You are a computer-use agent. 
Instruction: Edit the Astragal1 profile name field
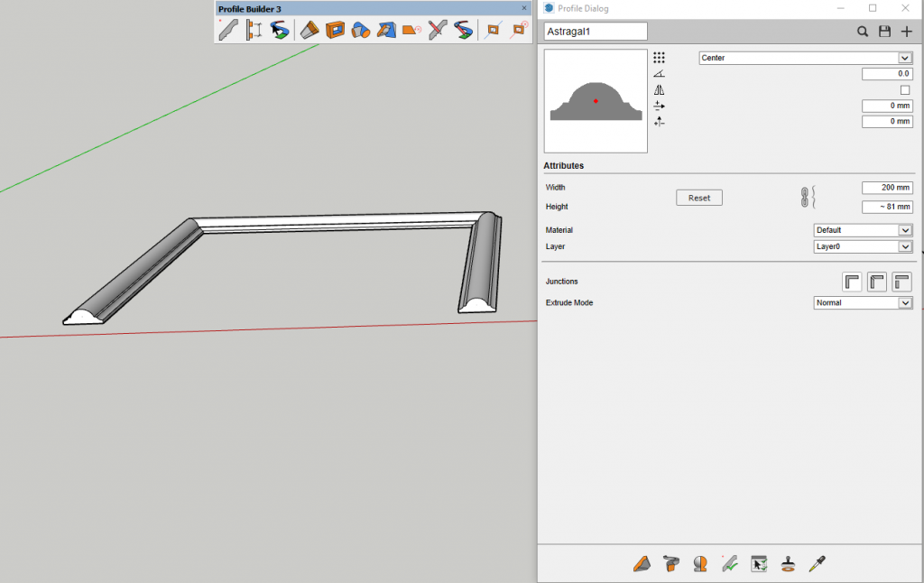tap(593, 31)
